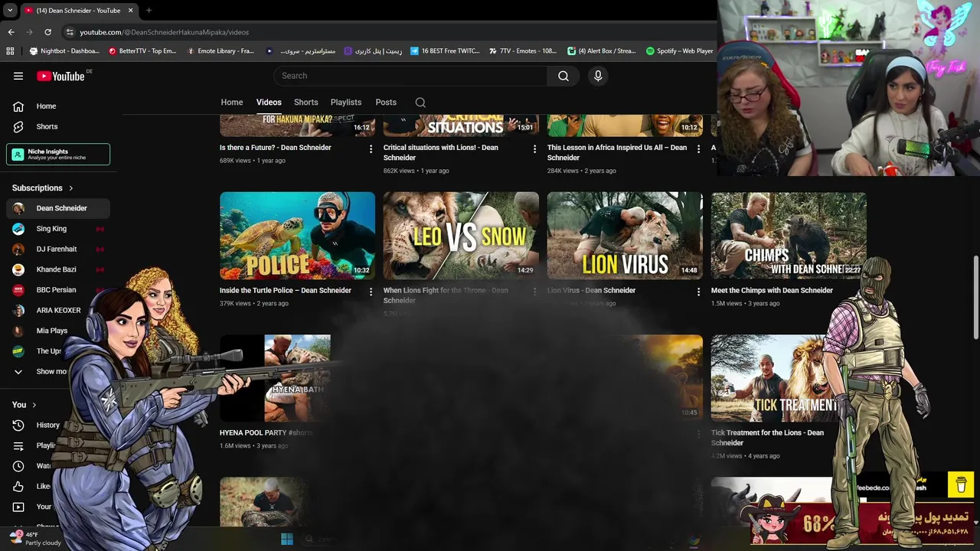Open 'Is there a Future? - Dean Schneider' title

276,148
